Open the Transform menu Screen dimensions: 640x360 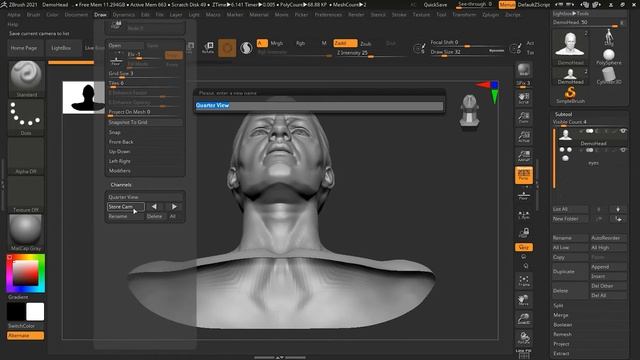click(464, 14)
